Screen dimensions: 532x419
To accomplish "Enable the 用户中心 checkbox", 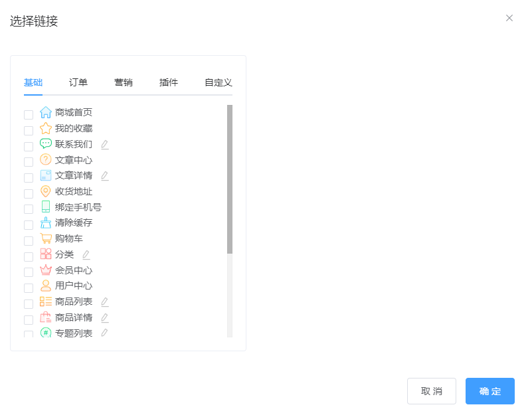I will click(x=29, y=288).
